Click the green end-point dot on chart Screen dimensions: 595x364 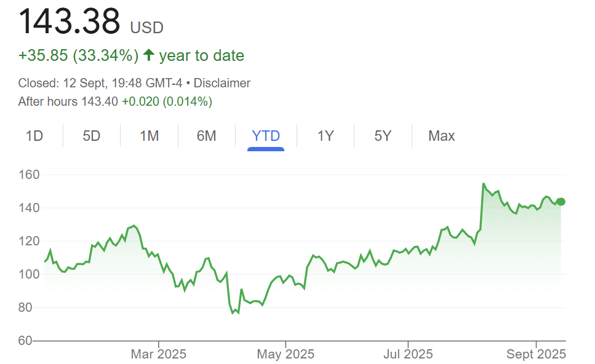pos(561,202)
